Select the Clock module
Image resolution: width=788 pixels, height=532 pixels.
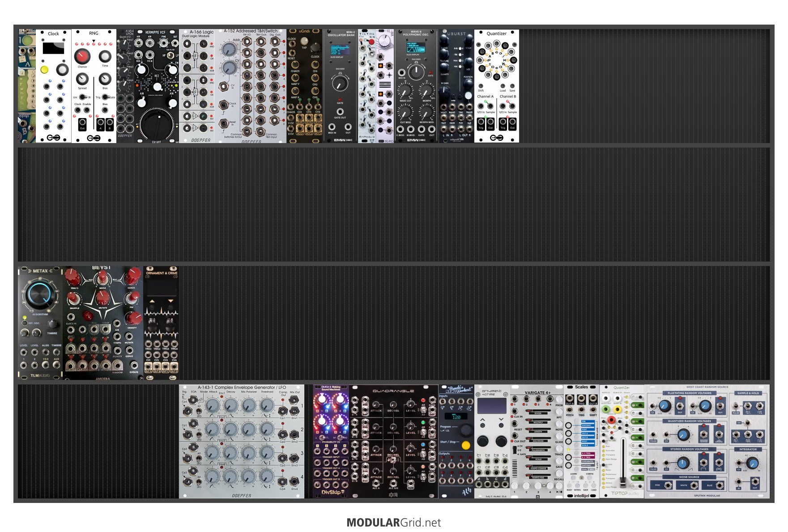(x=53, y=86)
